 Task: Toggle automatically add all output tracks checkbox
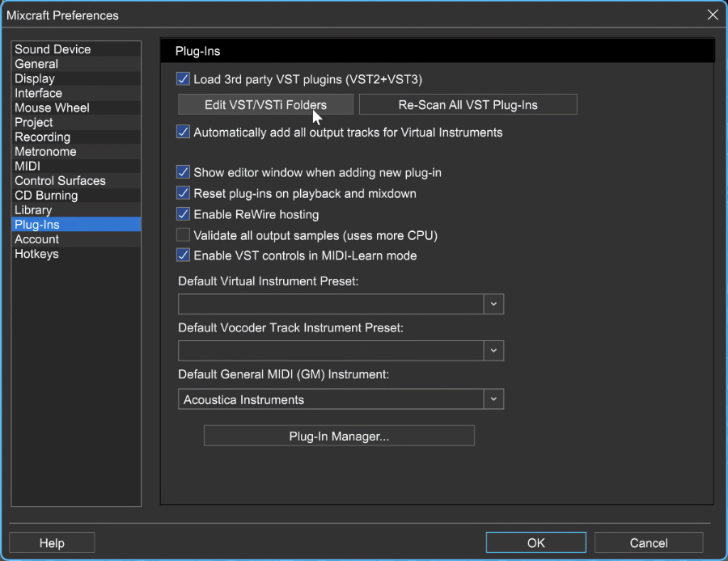coord(183,132)
